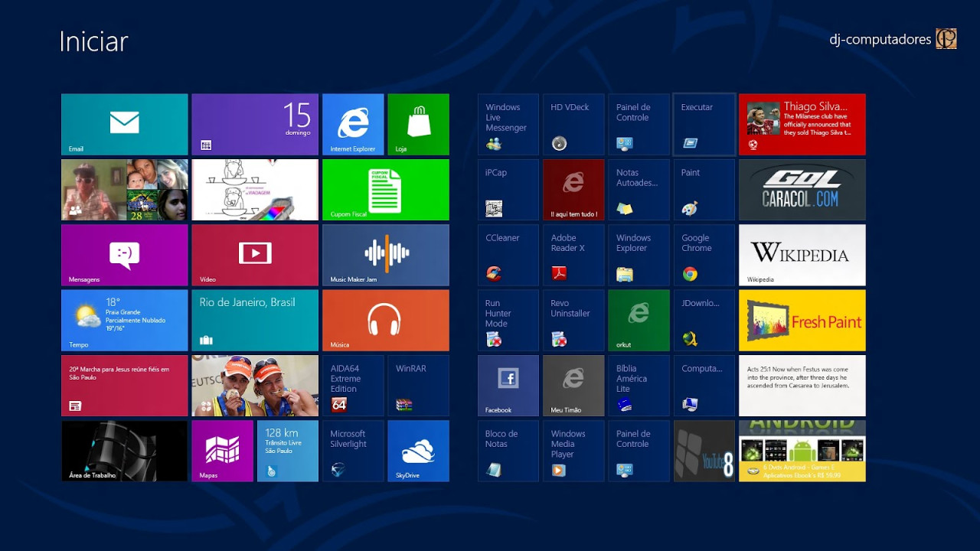Image resolution: width=980 pixels, height=551 pixels.
Task: Launch Internet Explorer tile
Action: (x=353, y=124)
